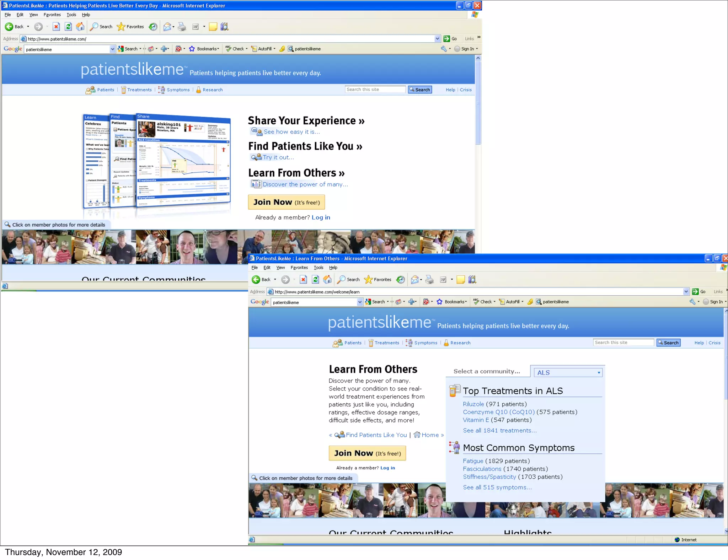The height and width of the screenshot is (560, 728).
Task: Click Mail icon in back browser toolbar
Action: [x=167, y=27]
